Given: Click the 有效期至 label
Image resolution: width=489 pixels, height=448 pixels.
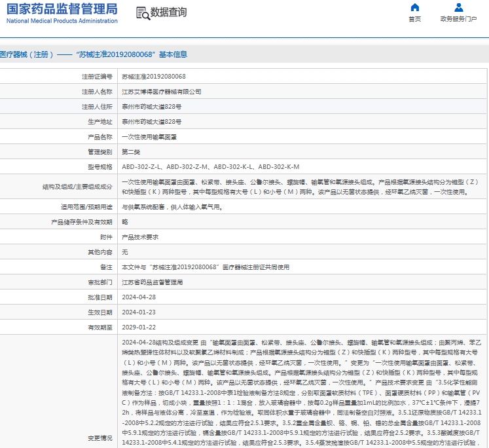Looking at the screenshot, I should click(x=100, y=327).
